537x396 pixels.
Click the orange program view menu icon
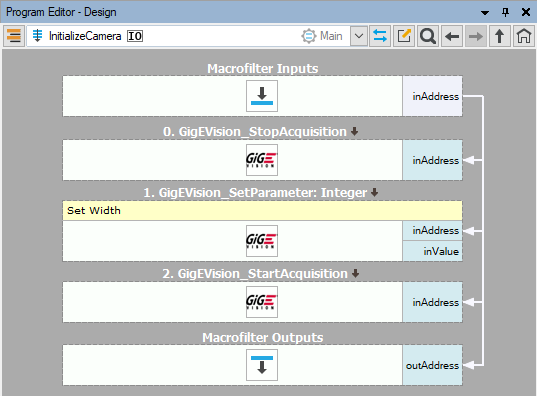coord(14,36)
